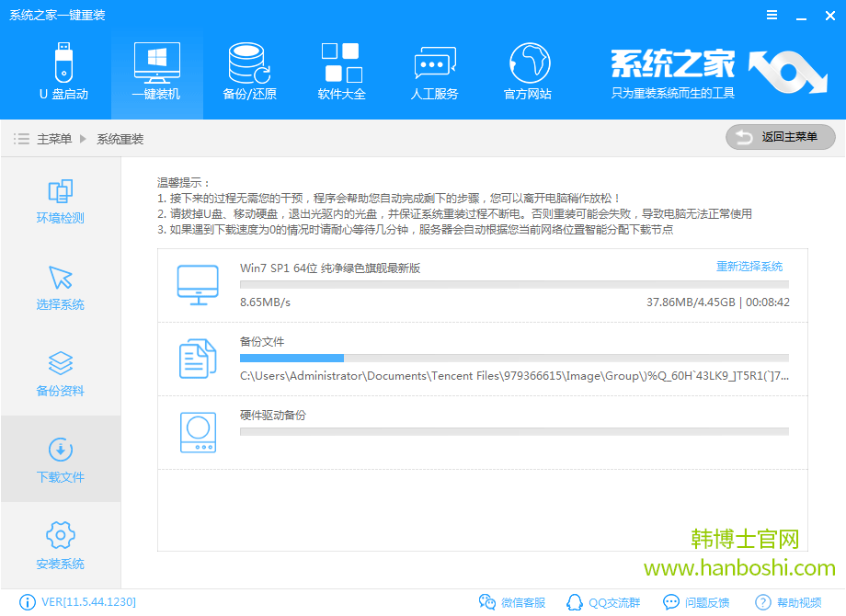Viewport: 846px width, 616px height.
Task: Click the 重新选择系统 reselect system link
Action: (x=748, y=266)
